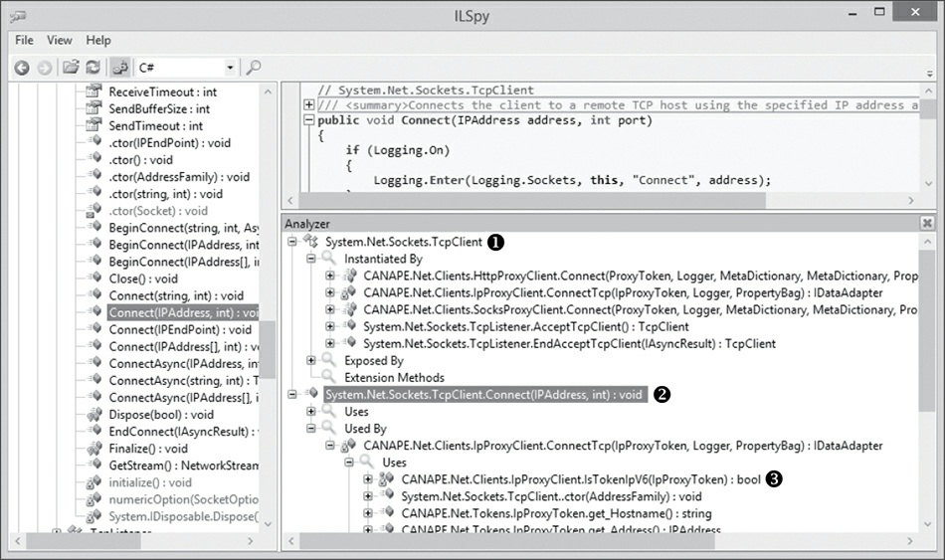This screenshot has height=560, width=945.
Task: Click the Used By magnifier icon
Action: 329,428
